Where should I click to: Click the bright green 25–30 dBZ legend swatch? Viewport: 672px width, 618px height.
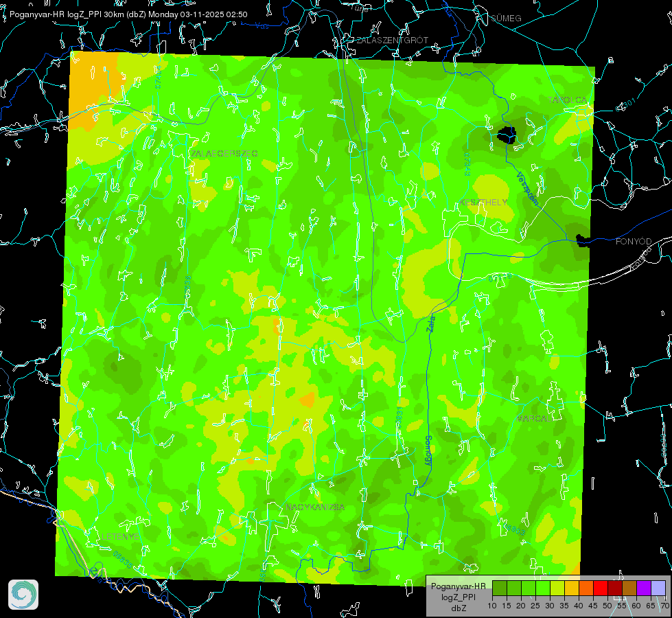click(543, 588)
